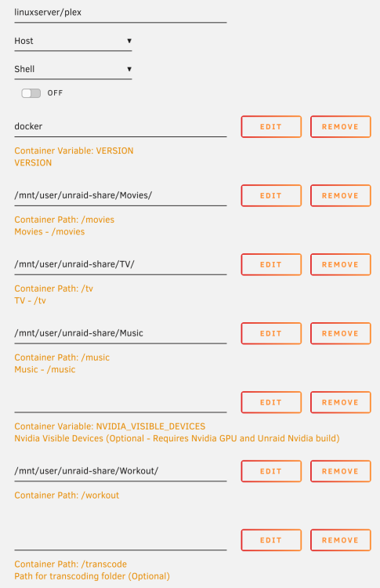
Task: Remove the VERSION container variable
Action: click(340, 127)
